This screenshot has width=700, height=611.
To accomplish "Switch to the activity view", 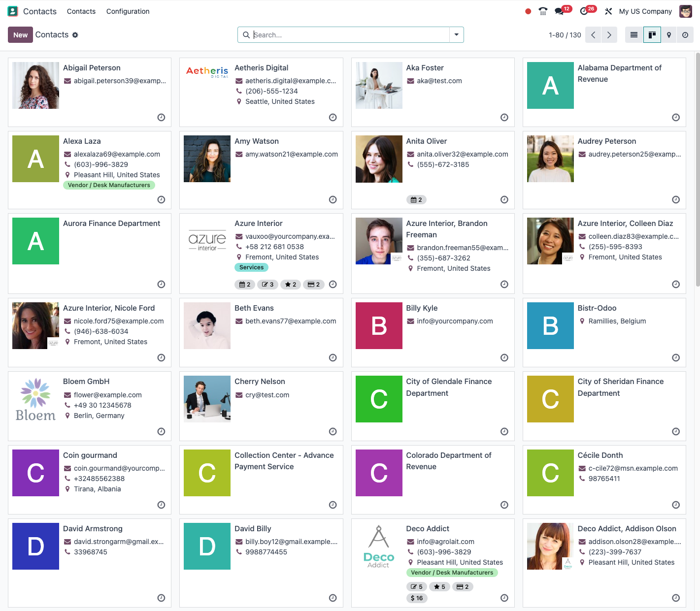I will pyautogui.click(x=685, y=35).
